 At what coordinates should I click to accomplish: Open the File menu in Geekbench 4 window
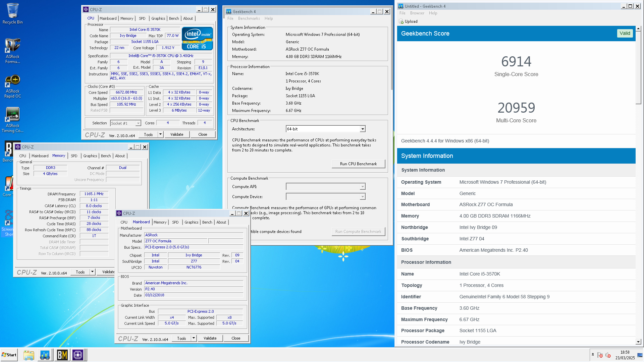[x=230, y=18]
